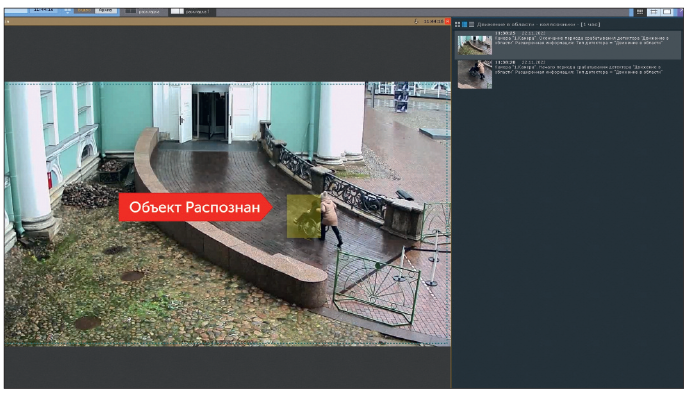
Task: Open the first event thumbnail of the entrance
Action: [475, 45]
